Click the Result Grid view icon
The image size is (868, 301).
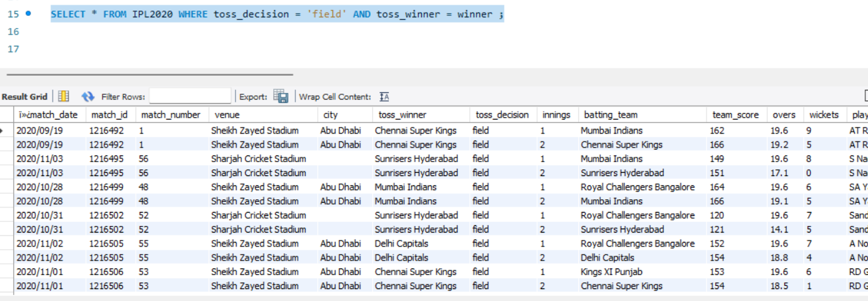(64, 96)
